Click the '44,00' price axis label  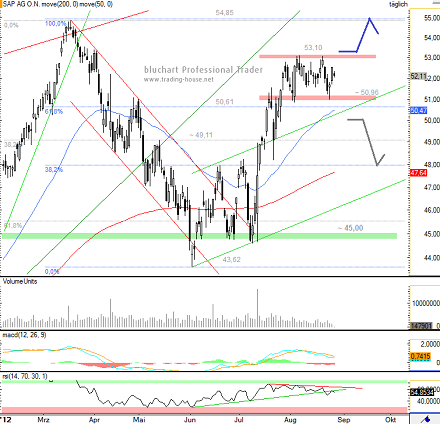(x=431, y=258)
